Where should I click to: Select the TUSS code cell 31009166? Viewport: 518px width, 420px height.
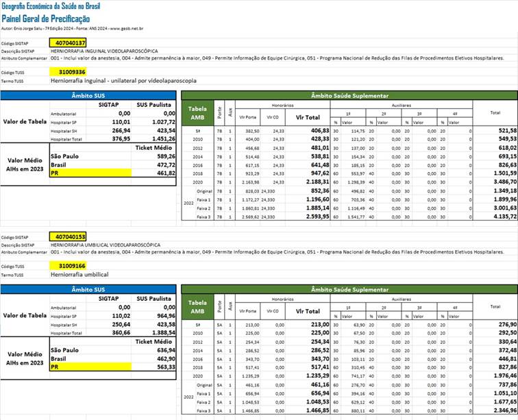(68, 266)
